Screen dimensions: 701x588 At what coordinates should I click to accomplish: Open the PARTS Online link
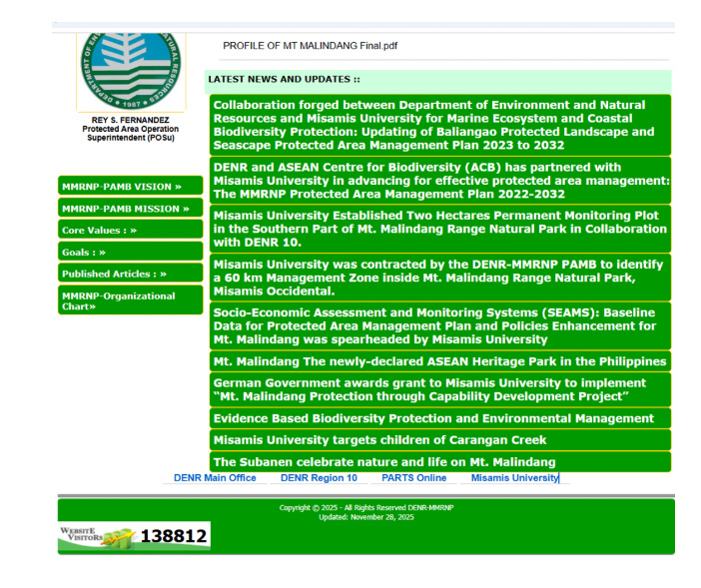click(x=414, y=477)
